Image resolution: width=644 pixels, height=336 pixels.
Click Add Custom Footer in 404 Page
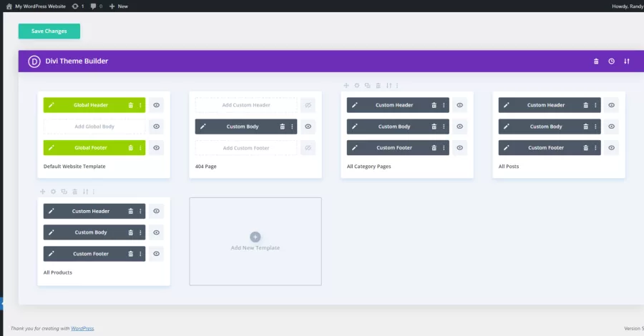point(246,148)
